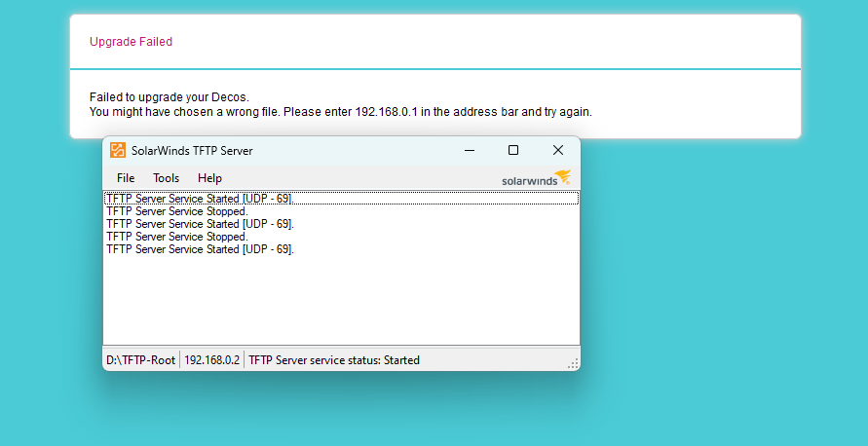Image resolution: width=868 pixels, height=446 pixels.
Task: Select the first highlighted 'Service Started [UDP - 69]' log entry
Action: tap(342, 198)
